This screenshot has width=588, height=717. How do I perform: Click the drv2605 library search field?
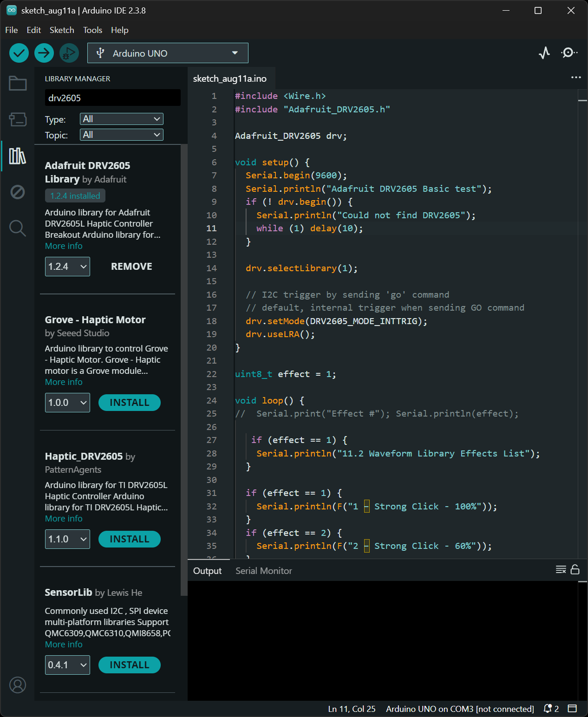[113, 98]
